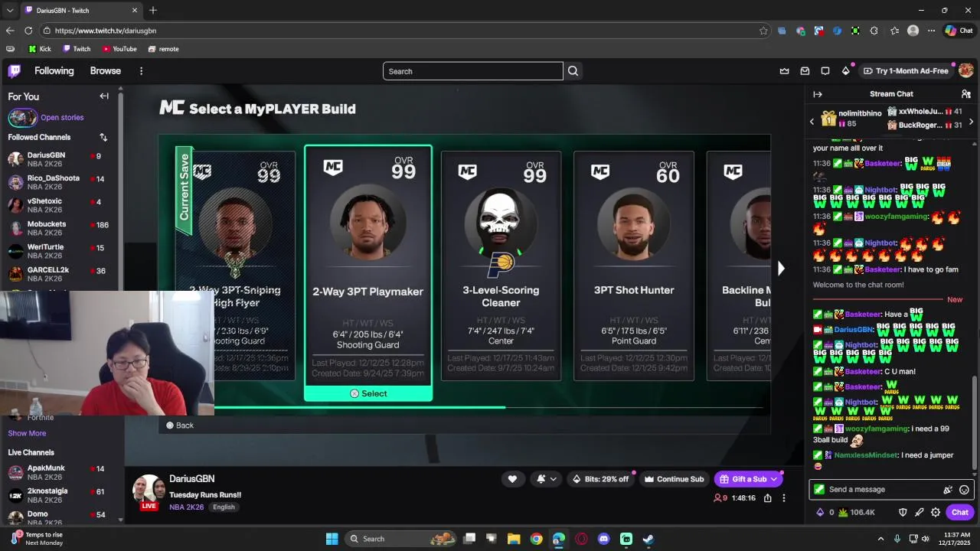Open the Browse tab
This screenshot has height=551, width=980.
106,70
